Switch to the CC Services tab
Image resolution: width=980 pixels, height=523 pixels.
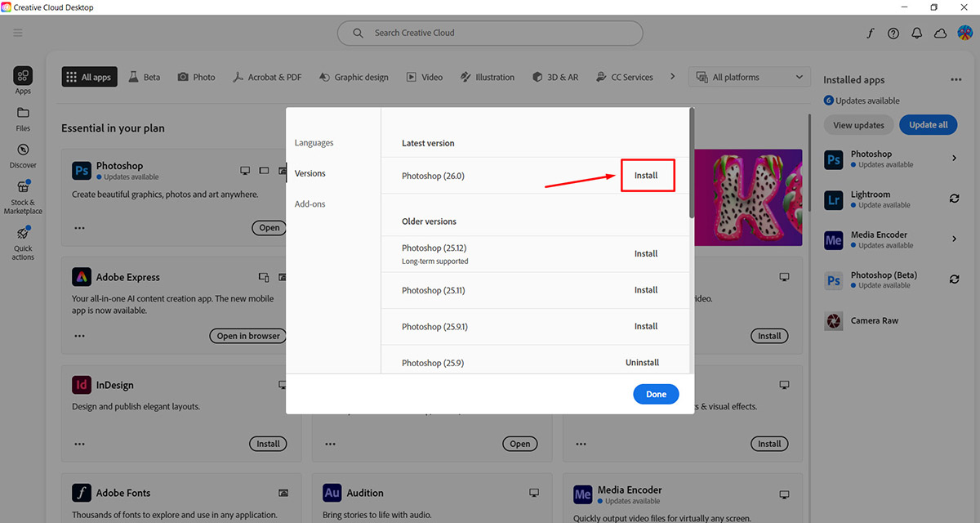pyautogui.click(x=625, y=78)
